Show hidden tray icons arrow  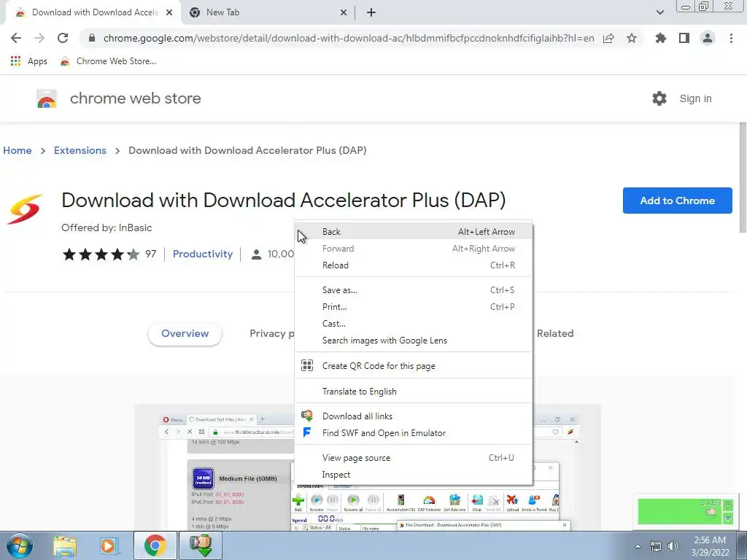pos(638,546)
